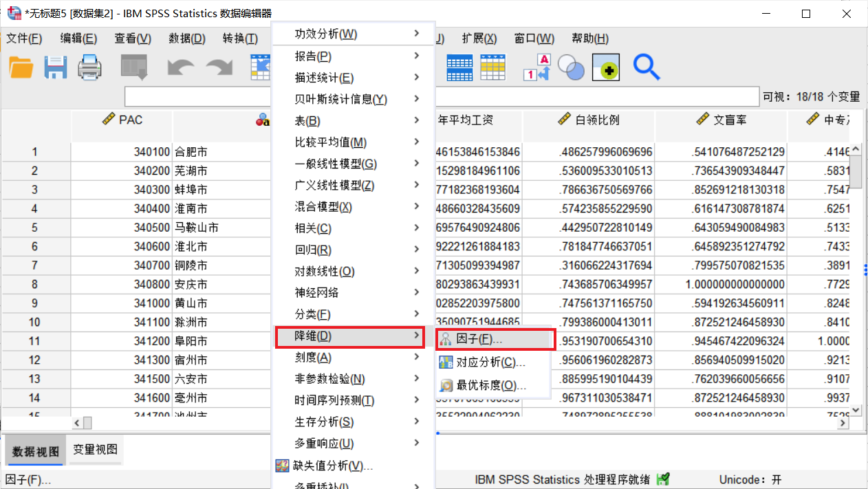Select 相关(C) in the menu
The height and width of the screenshot is (489, 868).
coord(354,228)
